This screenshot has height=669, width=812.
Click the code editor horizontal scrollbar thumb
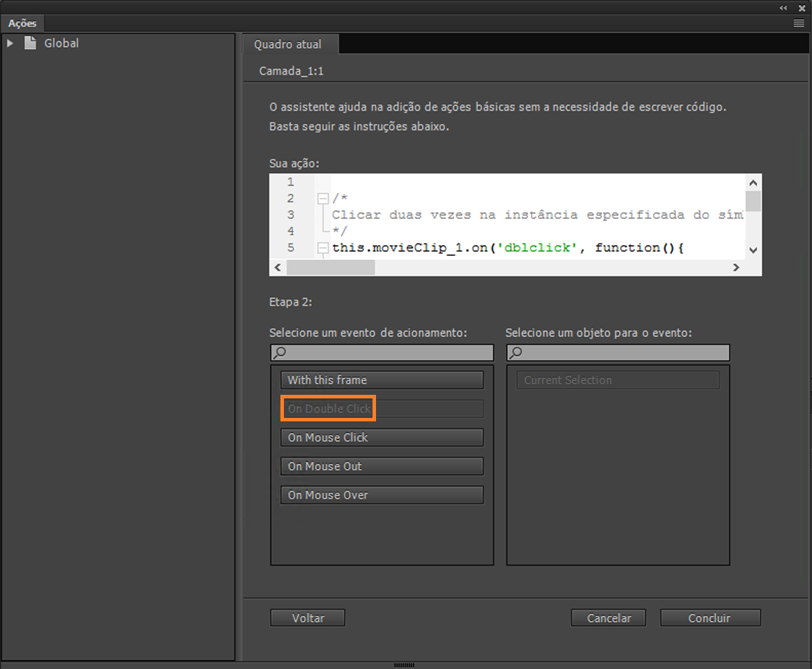[x=331, y=268]
